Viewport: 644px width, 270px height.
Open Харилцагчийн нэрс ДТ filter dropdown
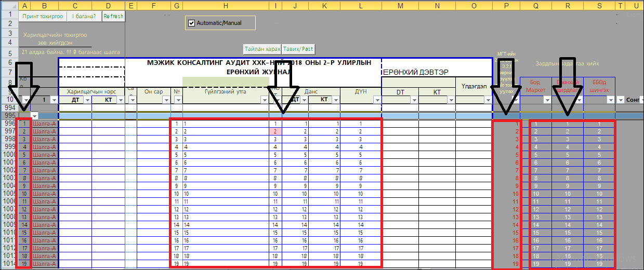coord(87,100)
